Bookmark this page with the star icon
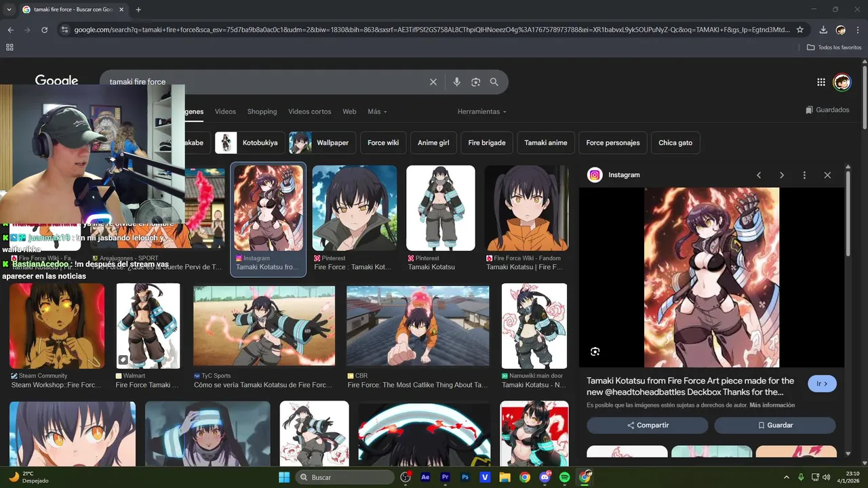Viewport: 868px width, 488px height. click(x=800, y=30)
